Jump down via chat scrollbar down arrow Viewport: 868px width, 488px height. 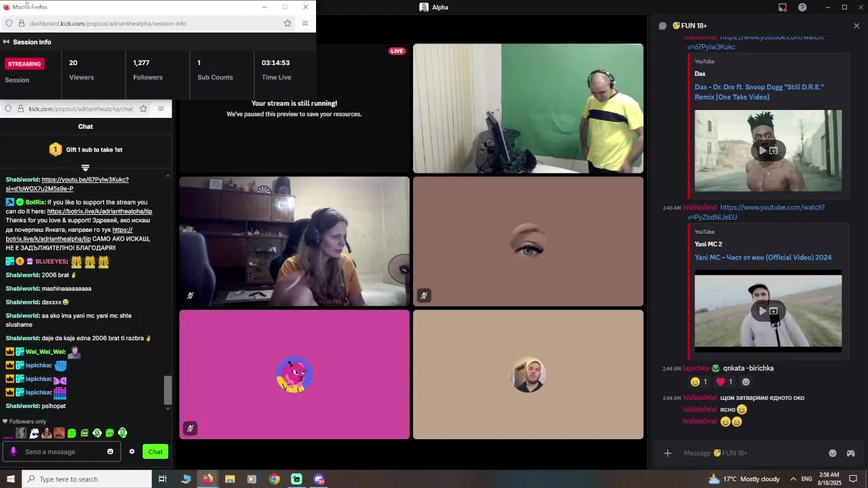click(x=167, y=409)
